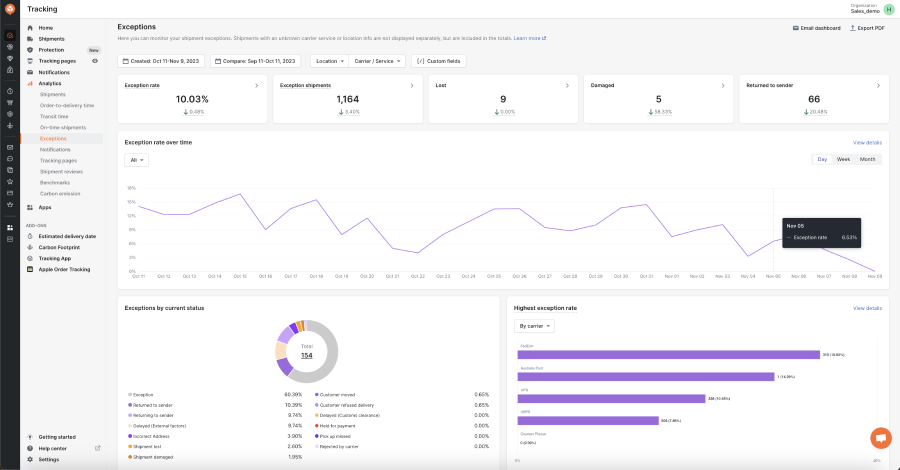Click the purple Returned to sender legend dot

coord(130,405)
